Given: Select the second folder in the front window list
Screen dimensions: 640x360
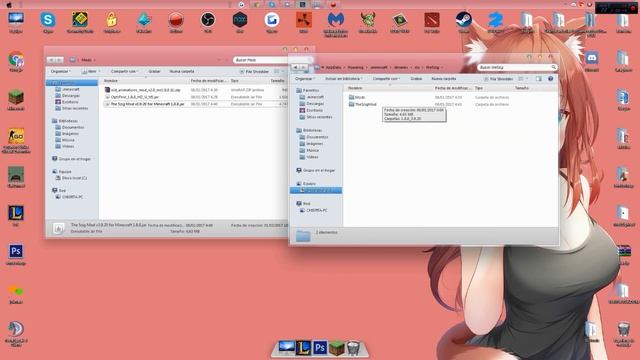Looking at the screenshot, I should (363, 104).
